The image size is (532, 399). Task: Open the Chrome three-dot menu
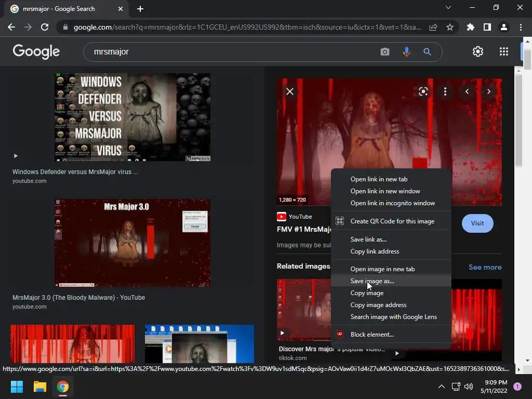(x=521, y=27)
